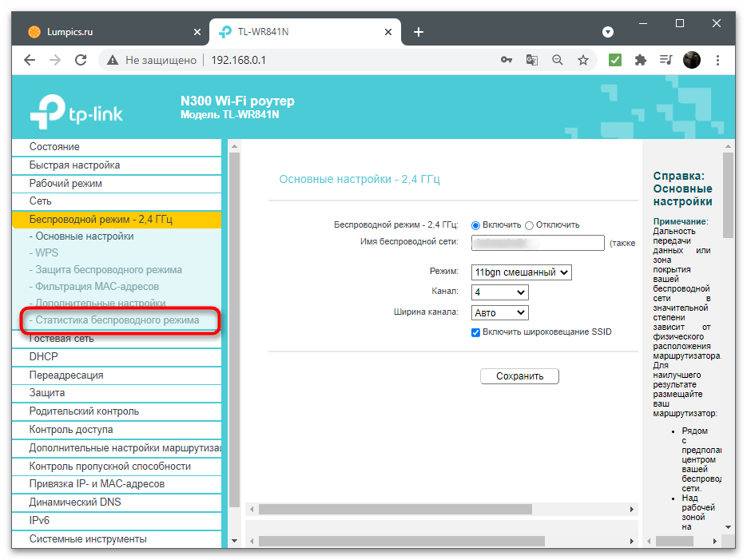Reload the router page

pyautogui.click(x=81, y=60)
